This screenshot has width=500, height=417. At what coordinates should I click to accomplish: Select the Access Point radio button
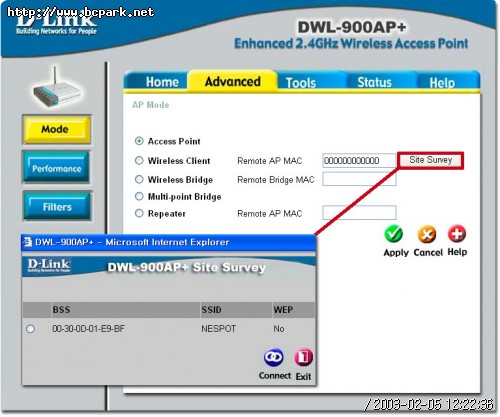point(139,141)
